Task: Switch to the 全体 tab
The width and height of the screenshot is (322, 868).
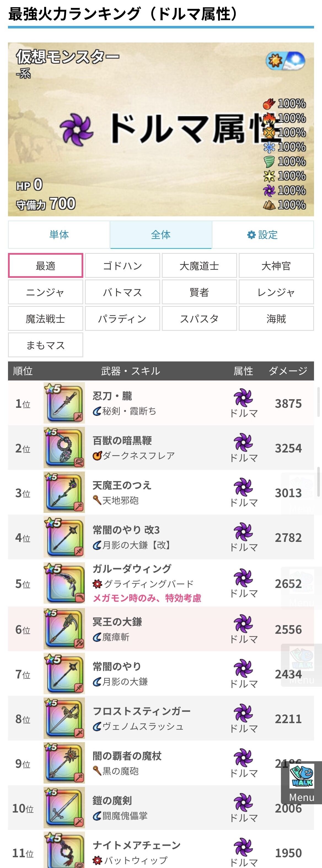Action: coord(161,235)
